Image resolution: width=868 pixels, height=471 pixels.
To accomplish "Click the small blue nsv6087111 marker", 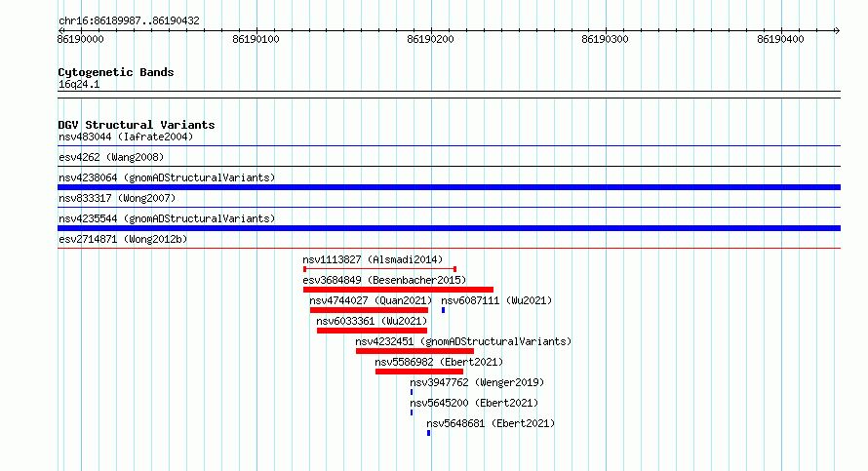I will pyautogui.click(x=444, y=310).
